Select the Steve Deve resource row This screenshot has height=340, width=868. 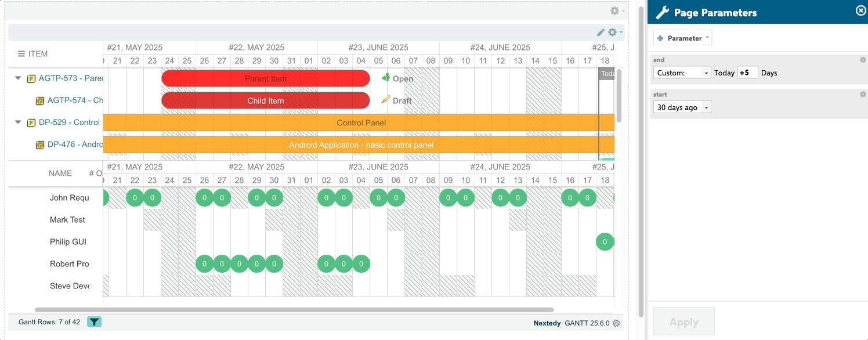coord(69,286)
